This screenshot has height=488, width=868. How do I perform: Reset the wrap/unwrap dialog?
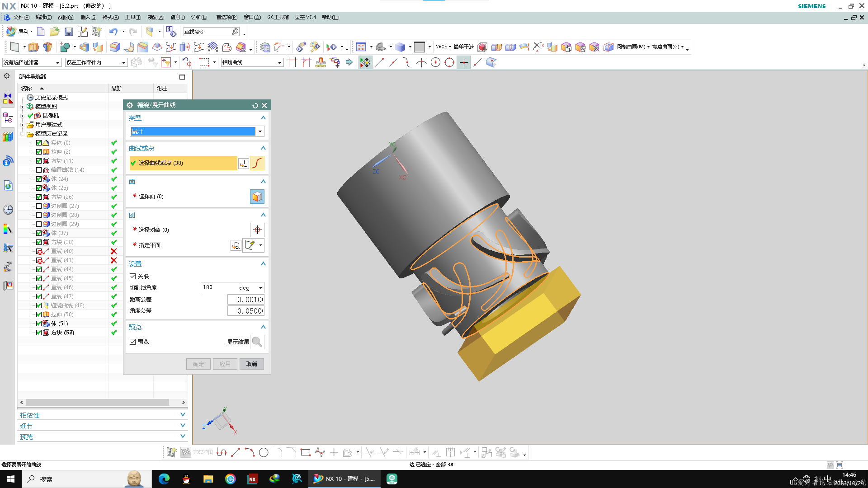pyautogui.click(x=255, y=105)
